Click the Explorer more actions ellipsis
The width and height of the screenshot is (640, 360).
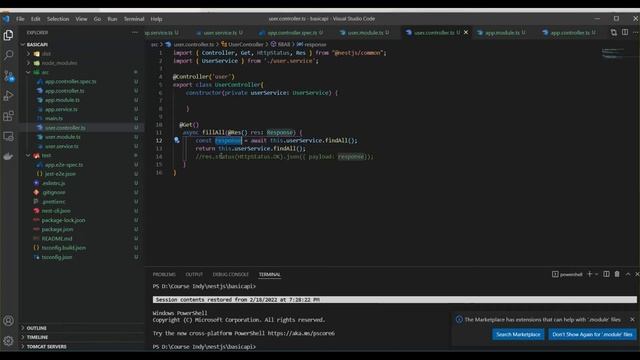[135, 32]
